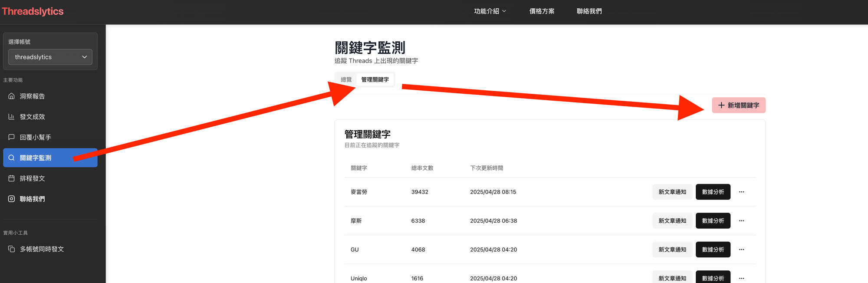Select 關鍵字監測 in the sidebar

(x=50, y=158)
